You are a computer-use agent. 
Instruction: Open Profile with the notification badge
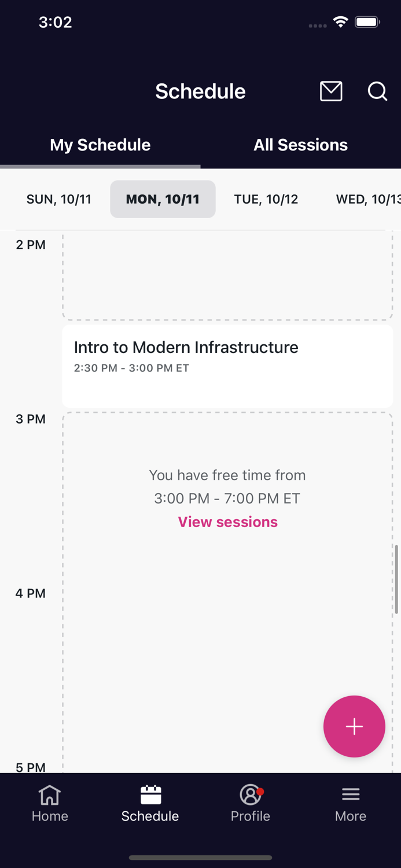[x=250, y=803]
